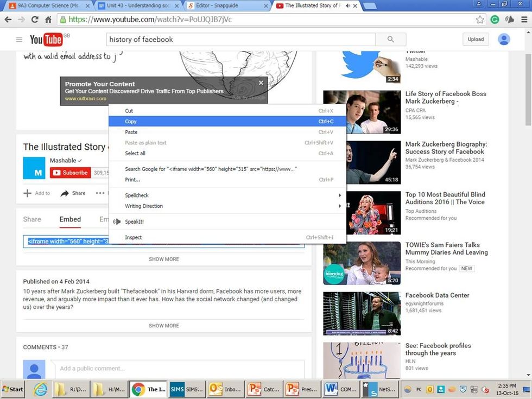Expand Spellcheck submenu

(227, 195)
